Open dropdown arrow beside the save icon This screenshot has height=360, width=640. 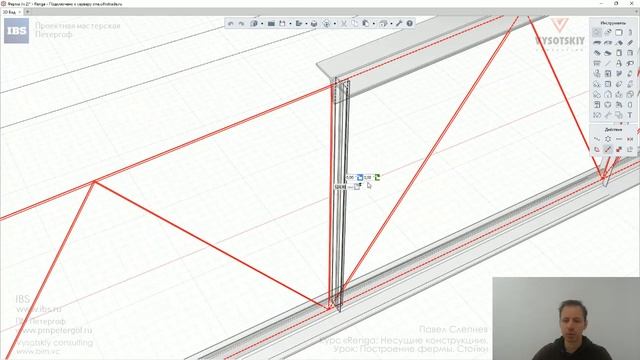coord(290,24)
